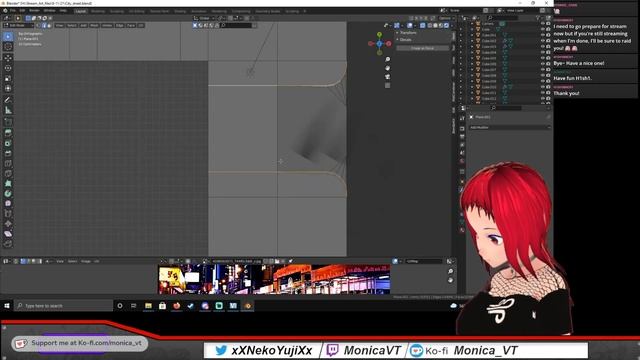The image size is (640, 360).
Task: Click the city night image in image editor
Action: [274, 279]
